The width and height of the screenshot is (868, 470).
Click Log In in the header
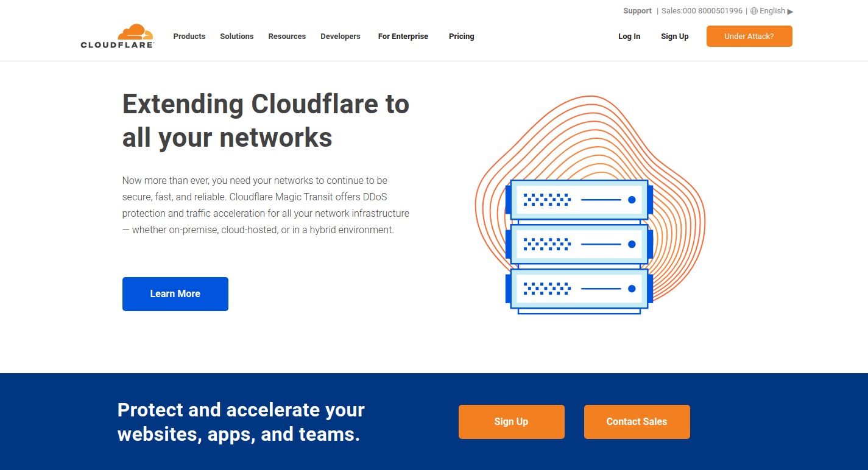(629, 37)
